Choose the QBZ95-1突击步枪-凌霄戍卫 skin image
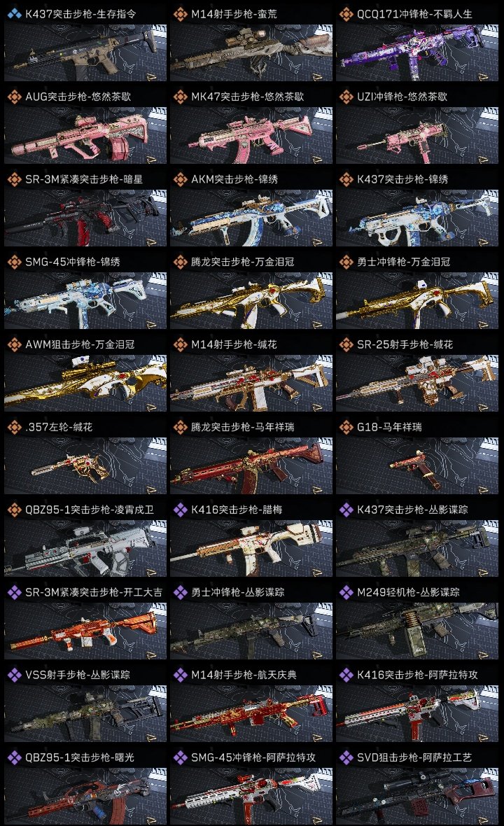Viewport: 504px width, 826px height. tap(85, 548)
